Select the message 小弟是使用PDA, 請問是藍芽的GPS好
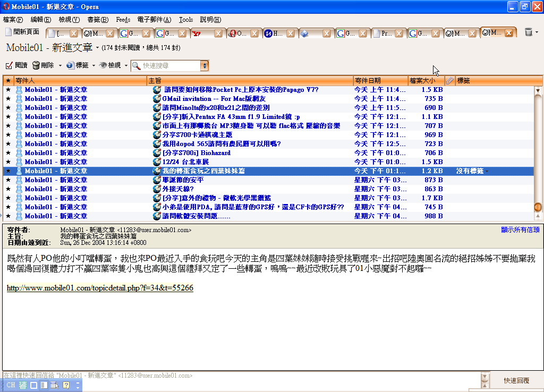The image size is (544, 392). tap(268, 207)
